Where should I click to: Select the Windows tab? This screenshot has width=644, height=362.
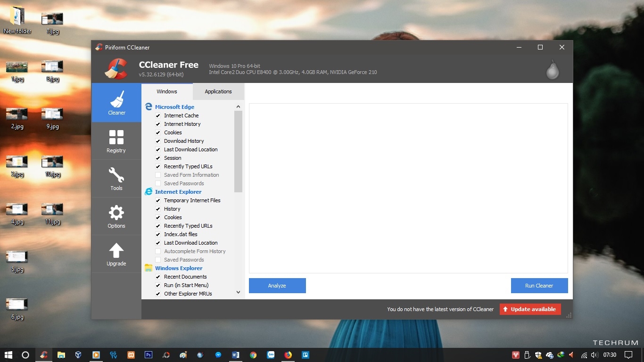(x=167, y=91)
